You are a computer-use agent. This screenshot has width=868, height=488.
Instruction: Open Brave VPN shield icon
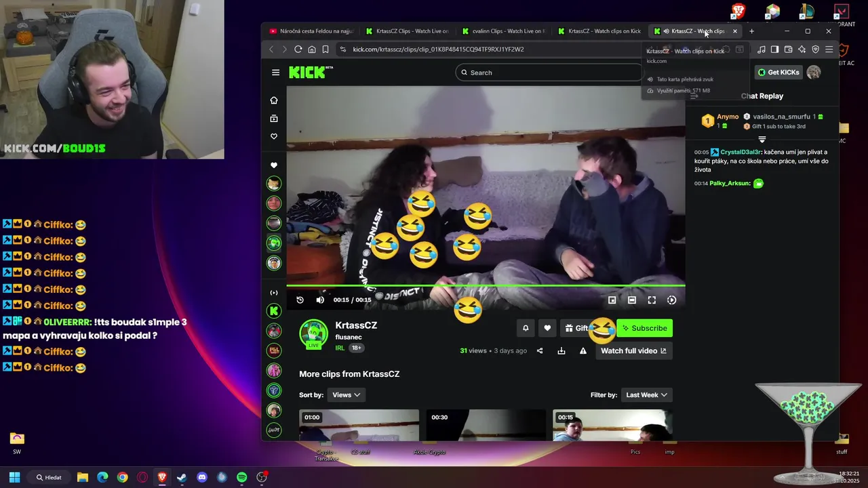(x=815, y=49)
